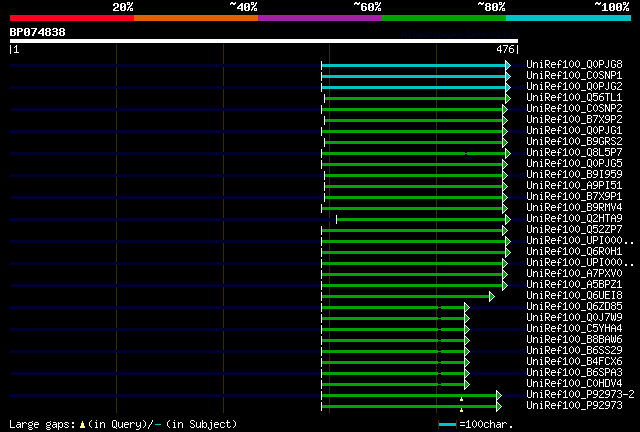Select the UniRef100_Q6UEI8 label
Image resolution: width=640 pixels, height=432 pixels.
[574, 296]
